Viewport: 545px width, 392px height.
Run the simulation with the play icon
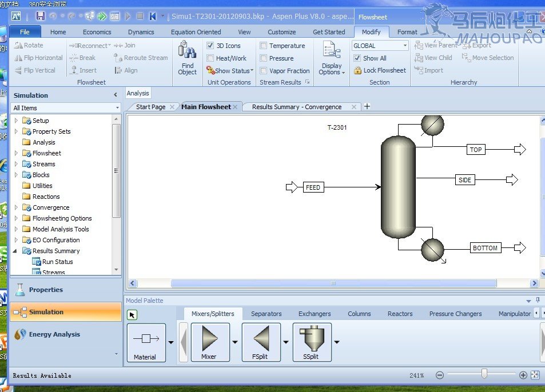point(128,16)
